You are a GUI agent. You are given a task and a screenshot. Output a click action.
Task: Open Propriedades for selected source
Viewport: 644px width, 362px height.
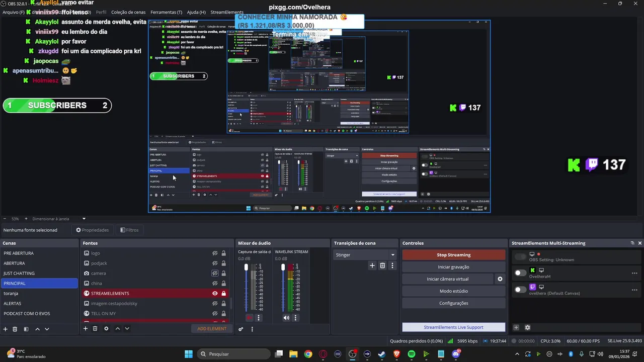(92, 230)
